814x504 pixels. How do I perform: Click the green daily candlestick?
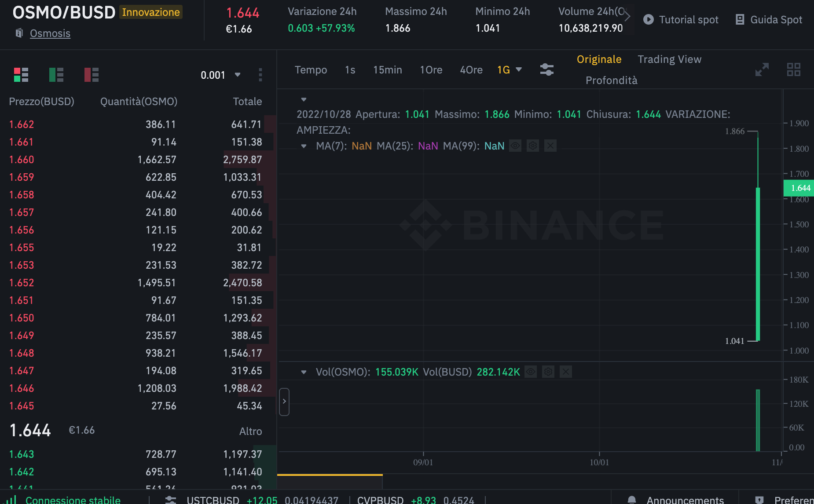coord(758,264)
